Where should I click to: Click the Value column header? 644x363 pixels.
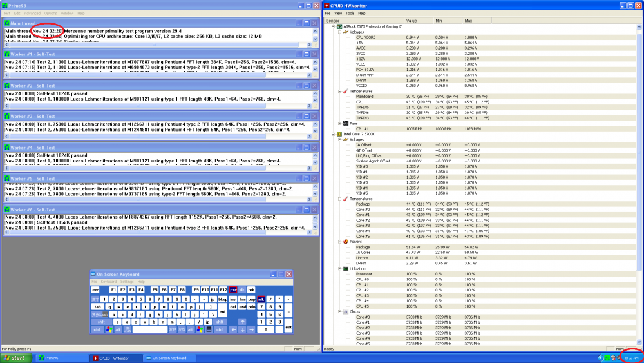click(x=418, y=21)
